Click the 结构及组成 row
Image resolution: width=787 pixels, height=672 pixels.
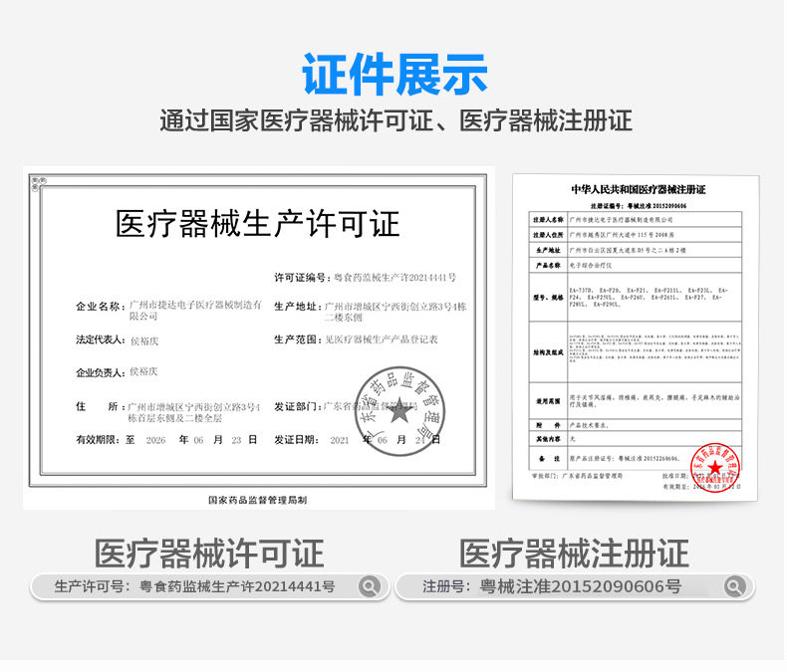click(636, 352)
